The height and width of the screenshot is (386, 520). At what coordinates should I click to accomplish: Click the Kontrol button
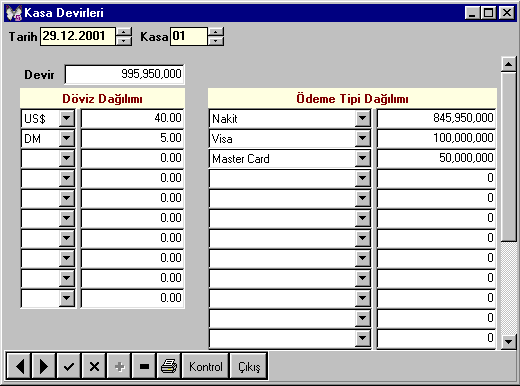(206, 367)
